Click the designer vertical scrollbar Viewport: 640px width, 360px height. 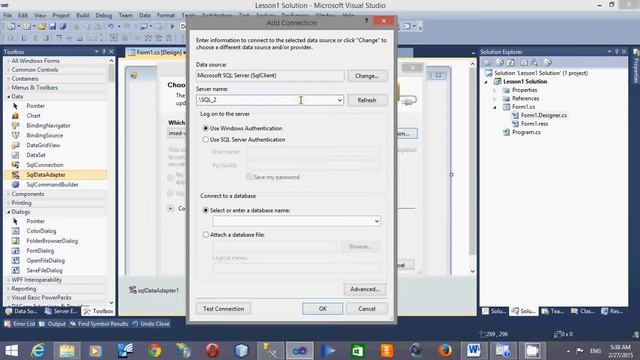pos(472,167)
